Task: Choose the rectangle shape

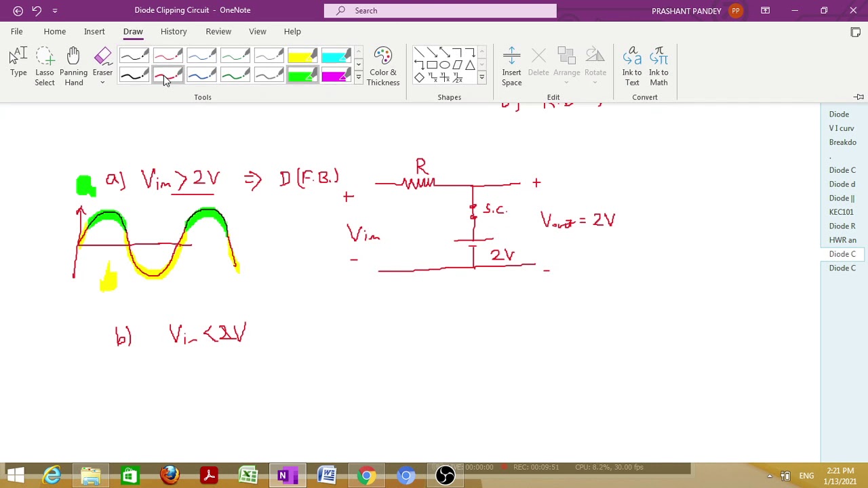Action: pyautogui.click(x=432, y=65)
